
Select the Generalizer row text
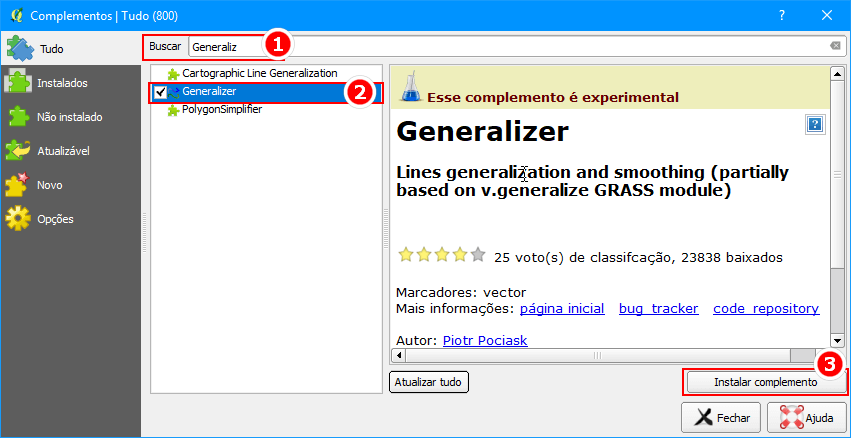click(209, 92)
